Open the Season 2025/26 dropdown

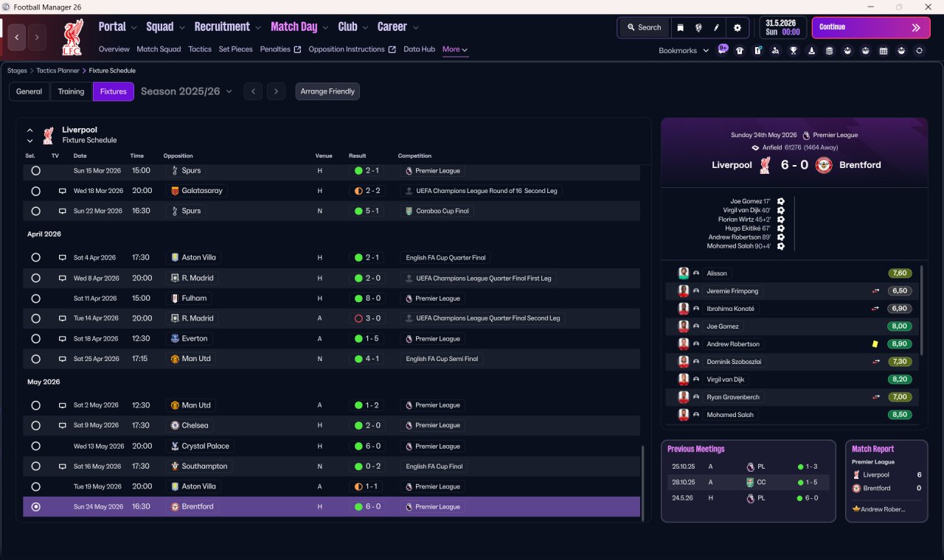point(187,91)
